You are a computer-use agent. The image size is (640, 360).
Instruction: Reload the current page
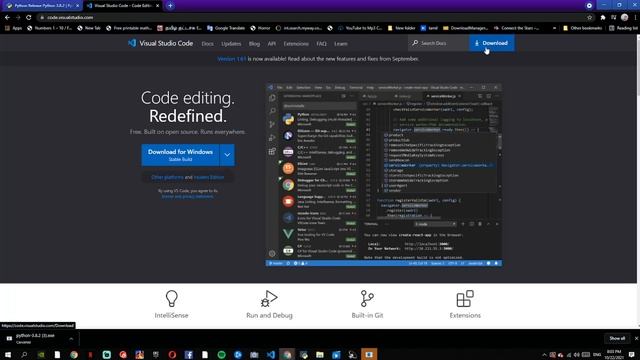click(29, 18)
